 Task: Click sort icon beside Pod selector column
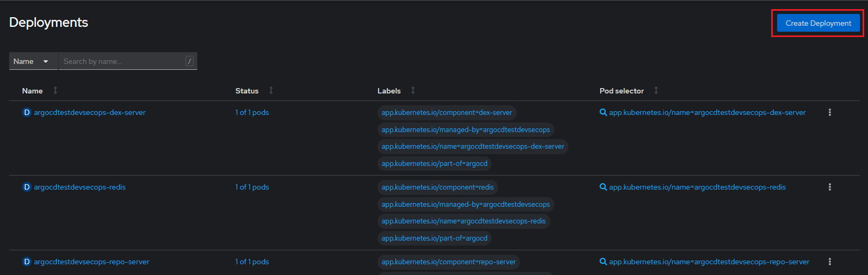click(x=656, y=90)
